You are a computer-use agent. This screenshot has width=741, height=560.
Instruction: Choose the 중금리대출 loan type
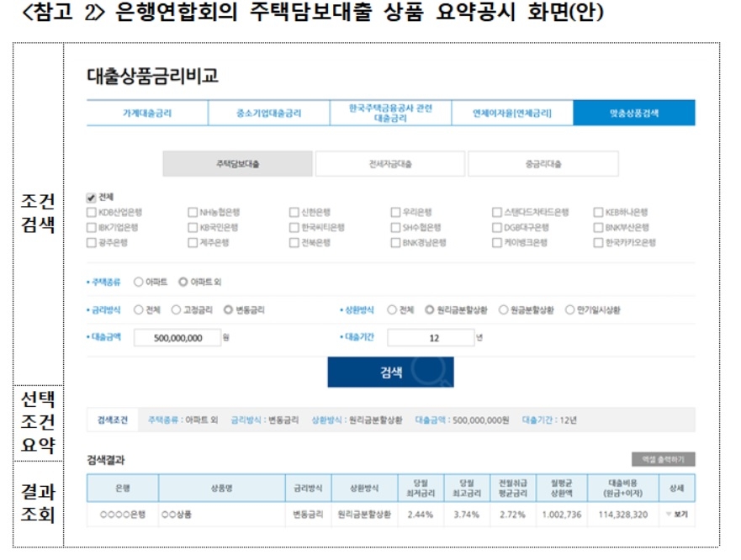543,165
